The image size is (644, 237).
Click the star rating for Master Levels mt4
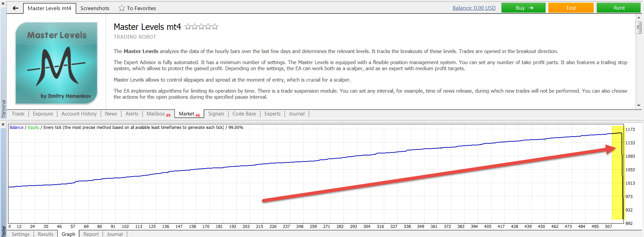(201, 27)
